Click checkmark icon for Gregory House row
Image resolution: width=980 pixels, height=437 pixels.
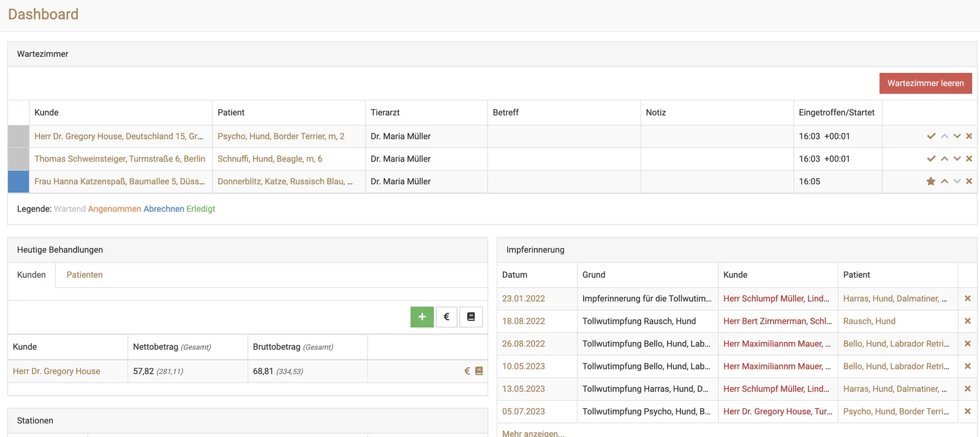pos(931,136)
